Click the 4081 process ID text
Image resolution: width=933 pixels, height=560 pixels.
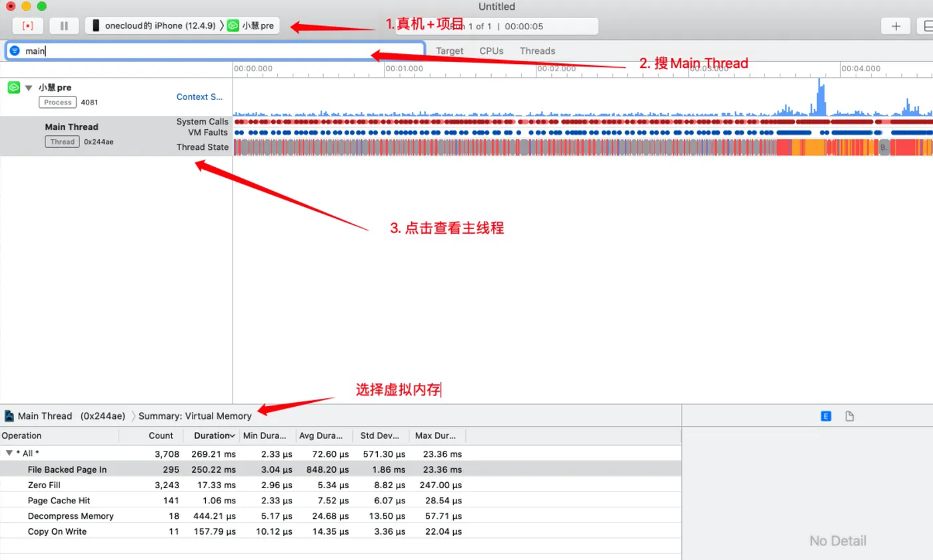[89, 103]
